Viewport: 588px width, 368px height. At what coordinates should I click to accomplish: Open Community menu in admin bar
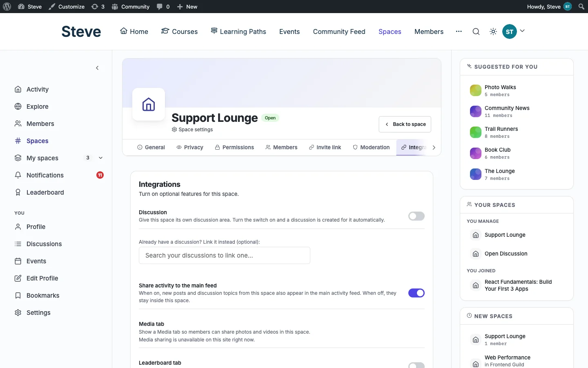131,7
